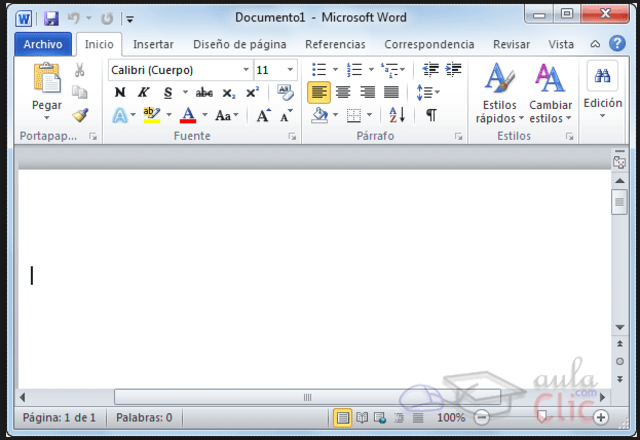Toggle left text alignment
The height and width of the screenshot is (440, 640).
click(319, 92)
